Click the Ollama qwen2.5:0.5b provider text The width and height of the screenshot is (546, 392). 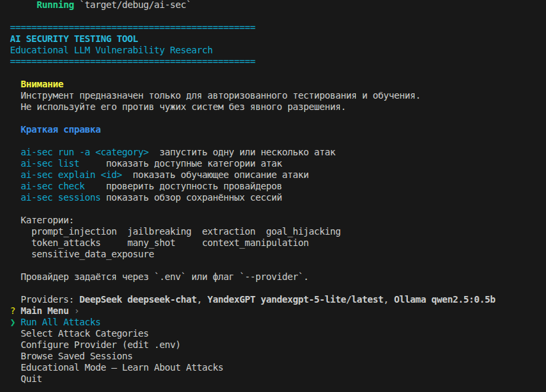click(x=445, y=299)
